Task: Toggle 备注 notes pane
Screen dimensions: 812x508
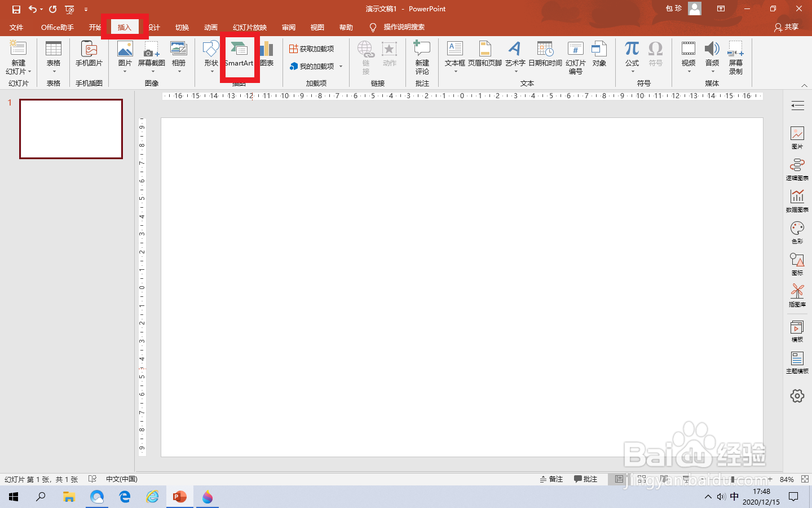Action: (x=551, y=479)
